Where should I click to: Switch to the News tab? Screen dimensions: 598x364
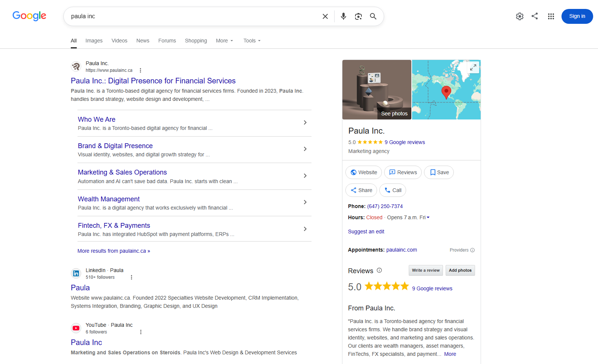[x=143, y=41]
